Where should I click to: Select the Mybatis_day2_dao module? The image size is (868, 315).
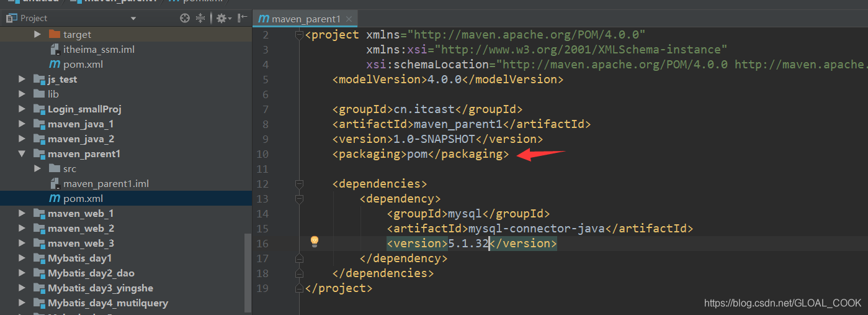point(91,273)
